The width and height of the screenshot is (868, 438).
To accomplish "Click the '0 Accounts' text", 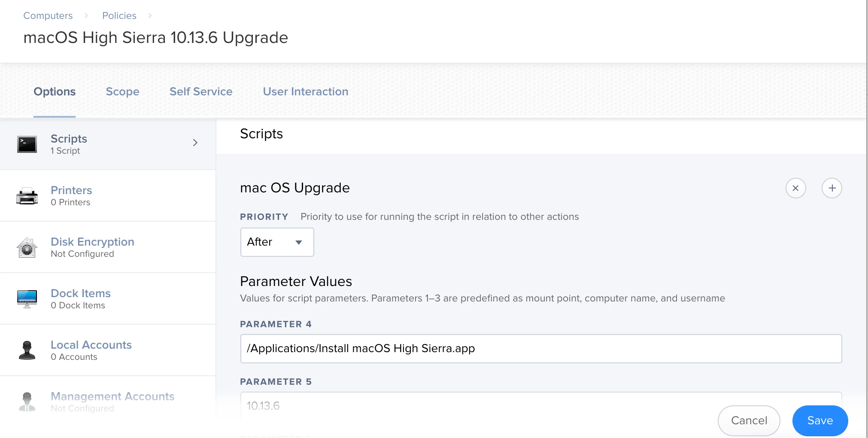I will coord(74,357).
